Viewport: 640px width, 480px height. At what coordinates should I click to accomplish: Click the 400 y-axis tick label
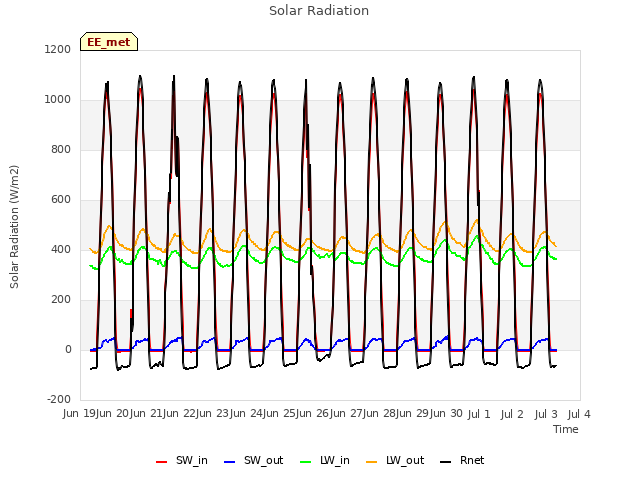coord(61,249)
